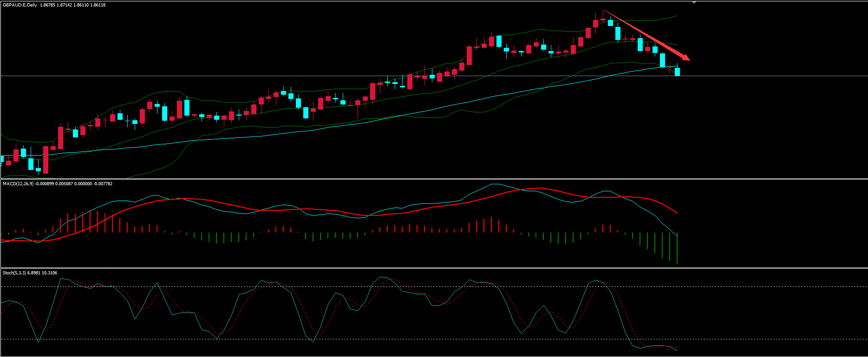The height and width of the screenshot is (357, 868).
Task: Click the MACD(12,26,9) indicator label
Action: pyautogui.click(x=18, y=184)
